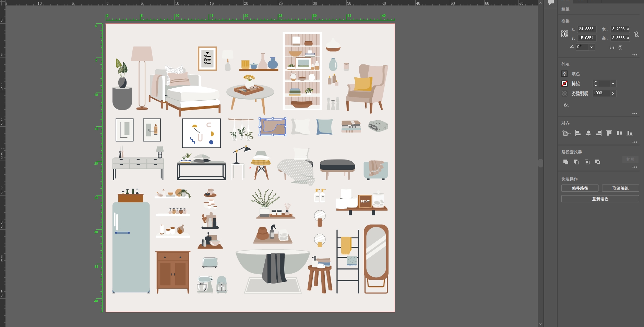Viewport: 644px width, 327px height.
Task: Select the pink floor lamp artwork
Action: (142, 78)
